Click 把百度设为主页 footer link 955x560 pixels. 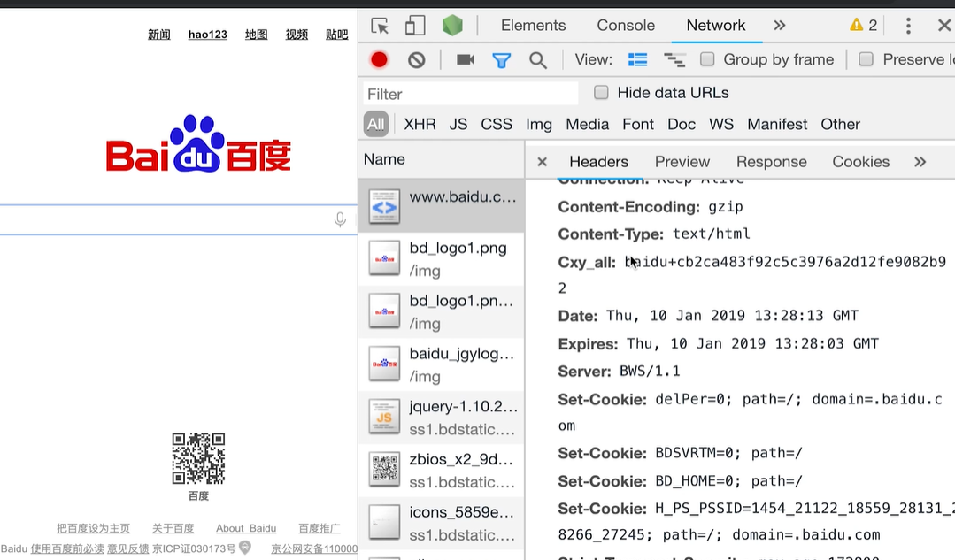point(93,528)
